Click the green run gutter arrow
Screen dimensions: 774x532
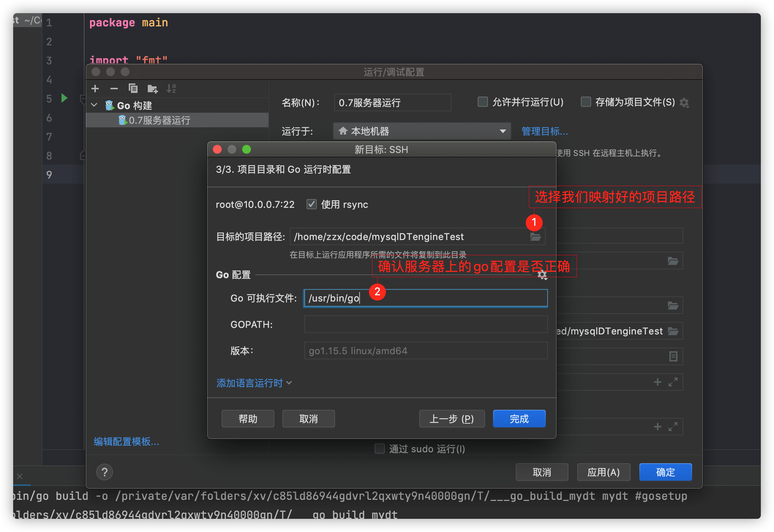(x=64, y=98)
